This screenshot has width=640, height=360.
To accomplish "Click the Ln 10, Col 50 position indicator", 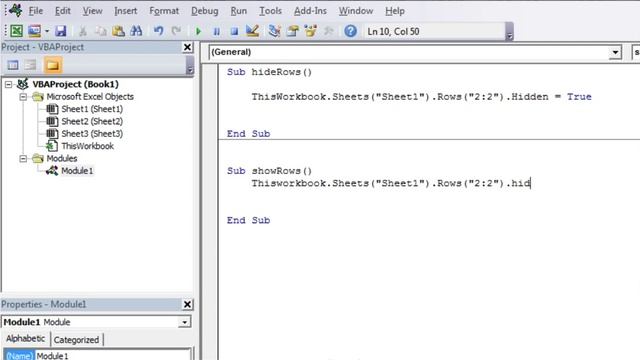I will tap(393, 31).
